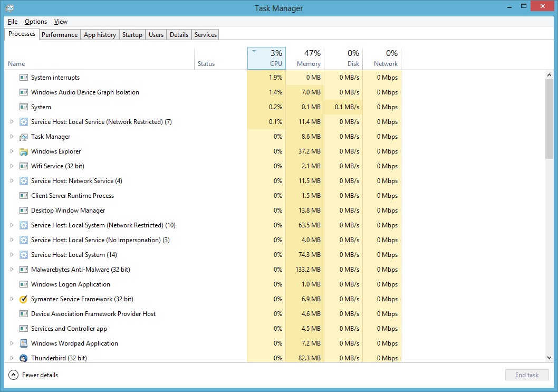
Task: Click the Malwarebytes Anti-Malware process icon
Action: 24,270
